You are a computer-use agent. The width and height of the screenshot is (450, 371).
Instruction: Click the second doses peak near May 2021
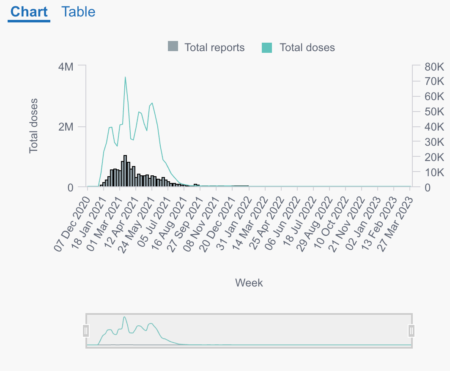[x=152, y=104]
